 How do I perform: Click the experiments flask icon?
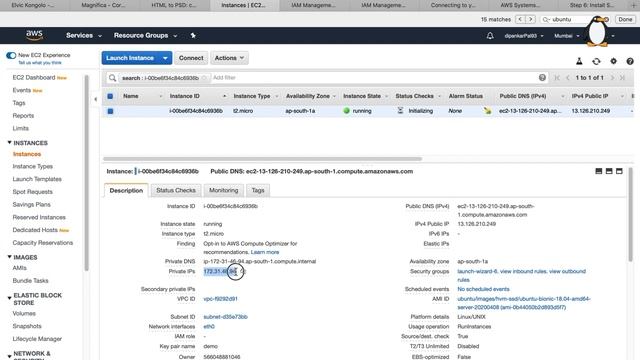click(579, 61)
